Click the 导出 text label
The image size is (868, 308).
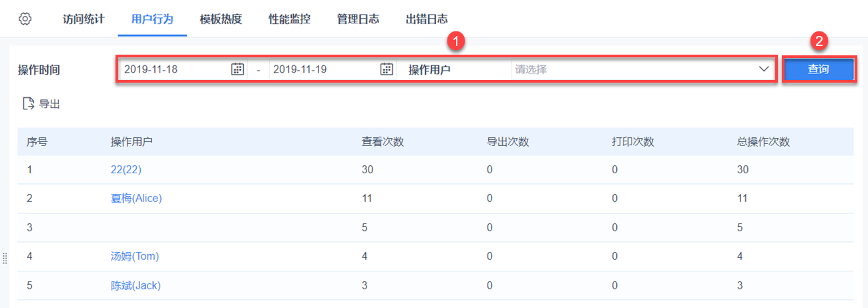click(50, 104)
